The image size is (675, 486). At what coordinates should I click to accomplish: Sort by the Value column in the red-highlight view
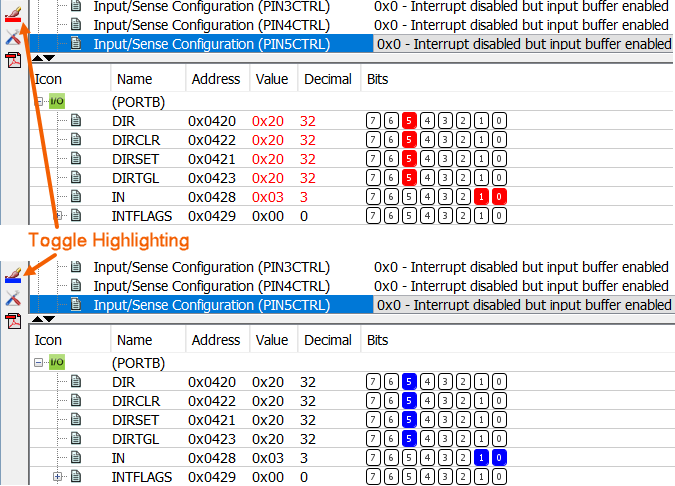pyautogui.click(x=273, y=79)
